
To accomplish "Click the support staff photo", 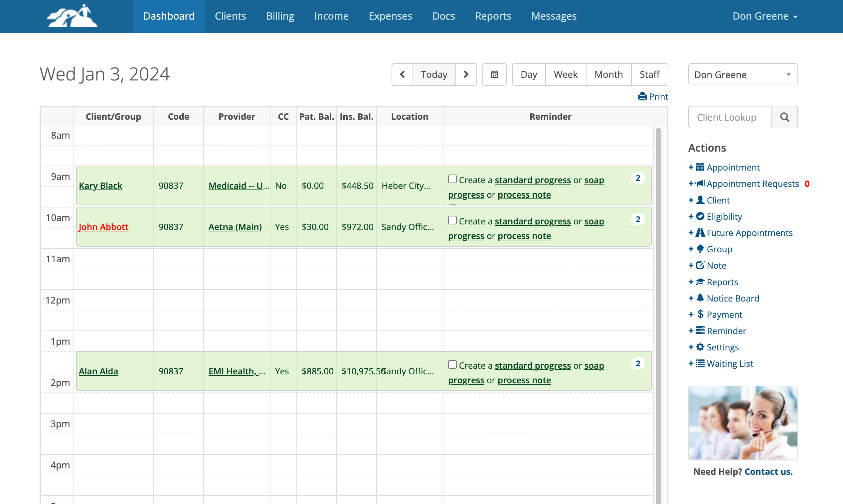I will (743, 423).
